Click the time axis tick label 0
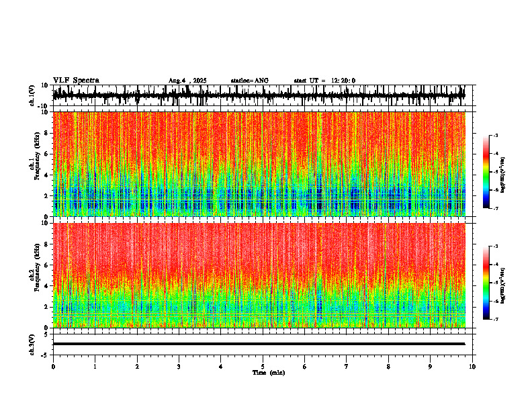Image resolution: width=532 pixels, height=411 pixels. click(53, 367)
